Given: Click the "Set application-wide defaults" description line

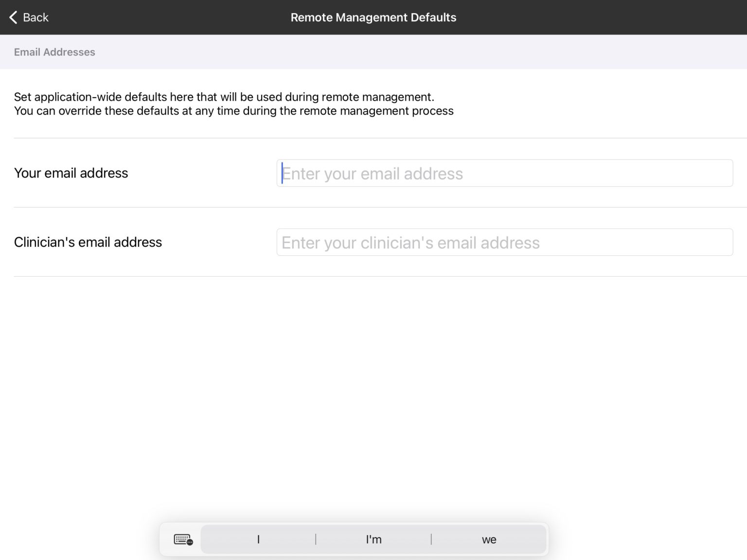Looking at the screenshot, I should click(224, 97).
